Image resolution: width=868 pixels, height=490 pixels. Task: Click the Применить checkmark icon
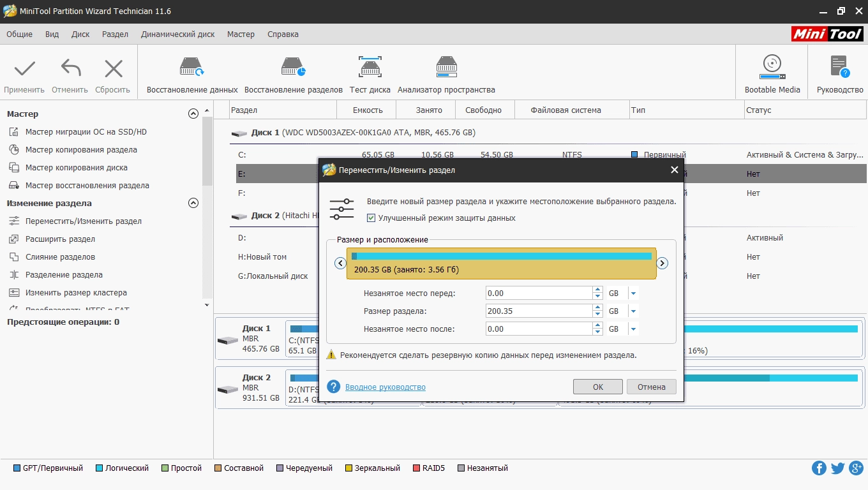tap(24, 68)
